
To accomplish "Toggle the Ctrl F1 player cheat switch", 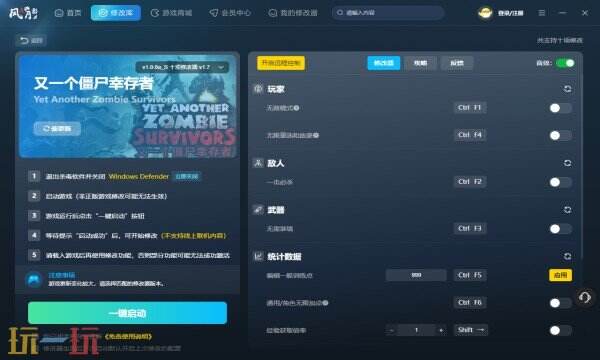I will pyautogui.click(x=560, y=108).
